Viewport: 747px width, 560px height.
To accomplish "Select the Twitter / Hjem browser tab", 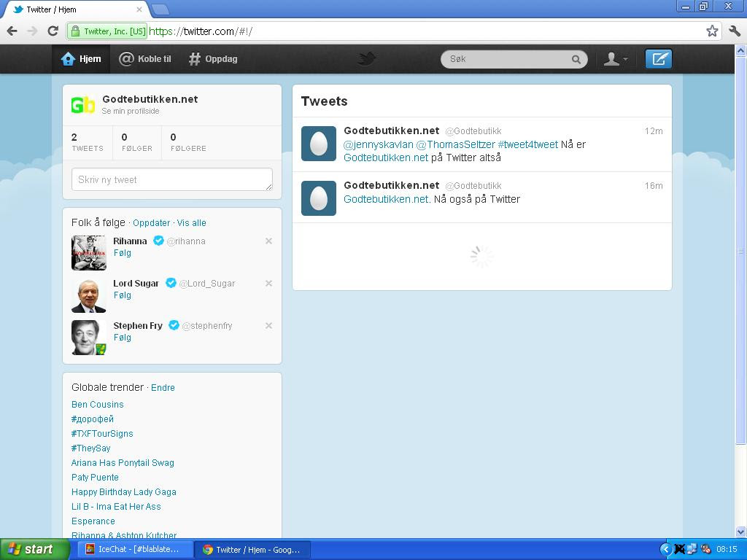I will pyautogui.click(x=76, y=9).
